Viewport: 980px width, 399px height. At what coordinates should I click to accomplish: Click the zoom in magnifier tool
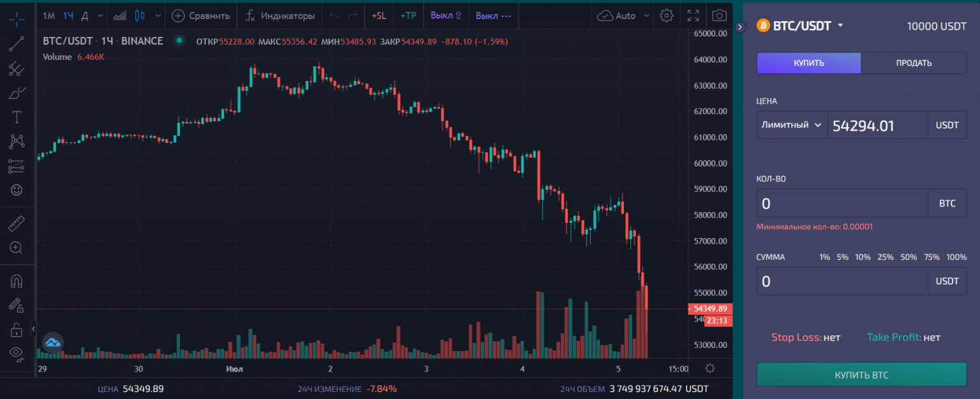pyautogui.click(x=17, y=248)
